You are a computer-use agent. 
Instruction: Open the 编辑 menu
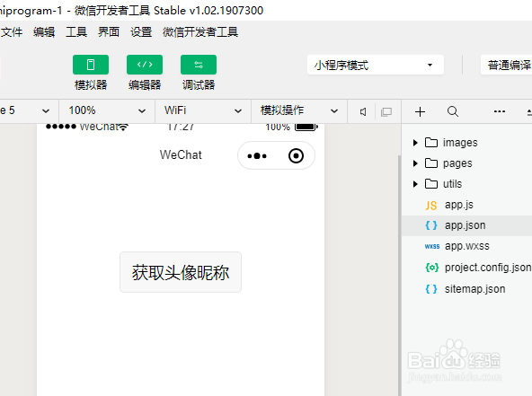[x=44, y=32]
